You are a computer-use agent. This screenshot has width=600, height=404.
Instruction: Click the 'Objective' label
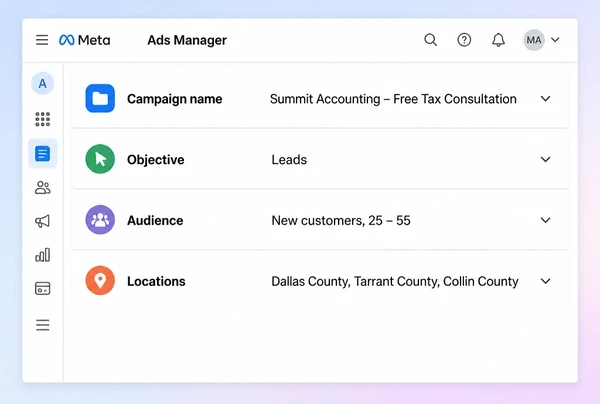(x=156, y=160)
